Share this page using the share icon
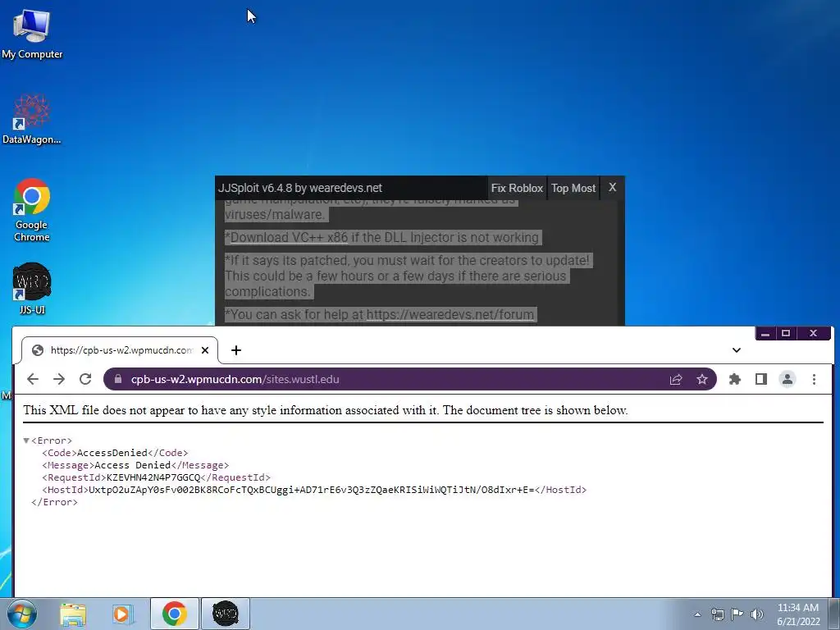 [676, 379]
